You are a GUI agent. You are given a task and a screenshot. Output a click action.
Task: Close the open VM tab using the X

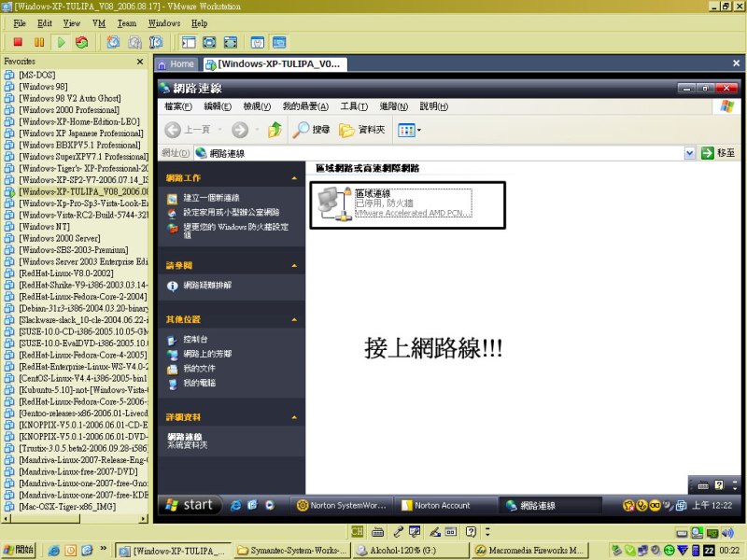(736, 63)
